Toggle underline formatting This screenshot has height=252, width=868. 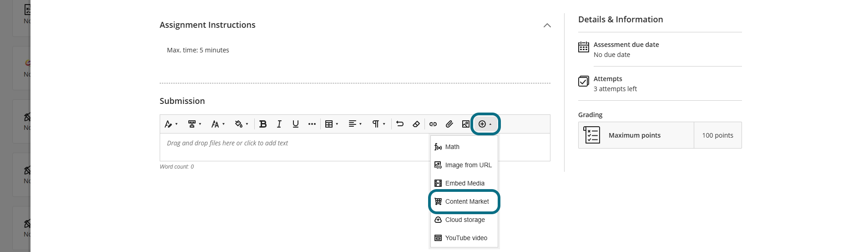click(296, 124)
